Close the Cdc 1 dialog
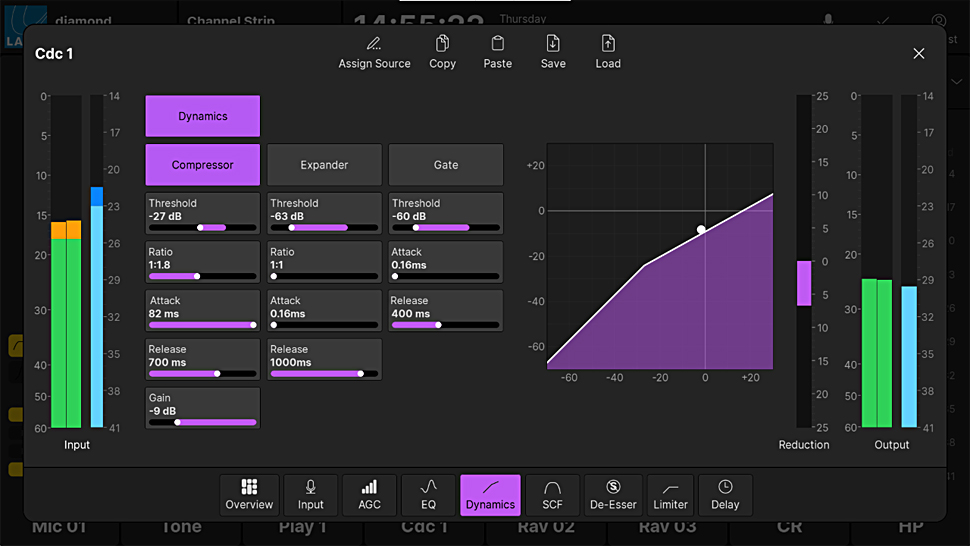This screenshot has width=970, height=546. point(919,54)
